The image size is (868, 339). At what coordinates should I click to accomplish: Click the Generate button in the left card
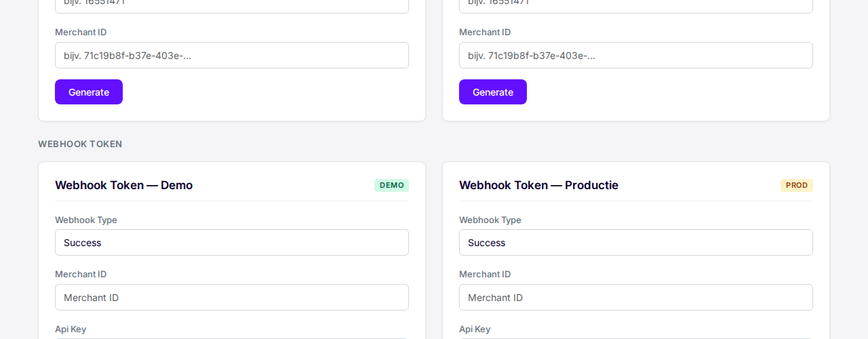click(89, 92)
